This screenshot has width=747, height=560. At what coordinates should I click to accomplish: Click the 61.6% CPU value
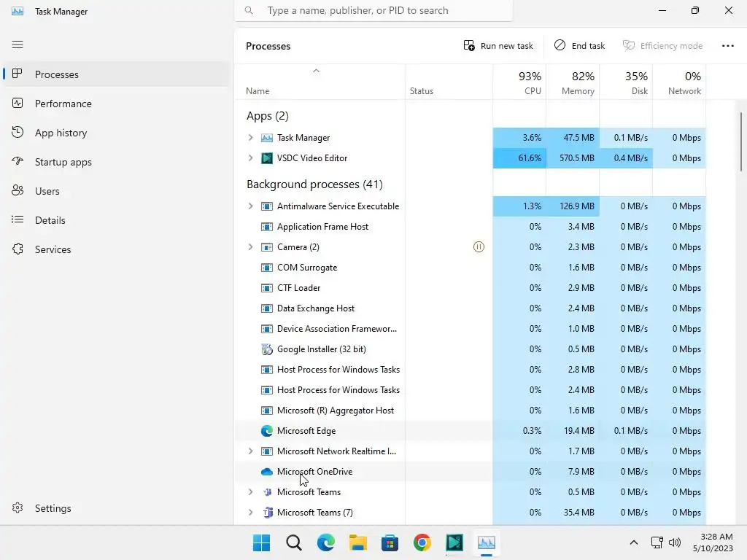[x=530, y=158]
